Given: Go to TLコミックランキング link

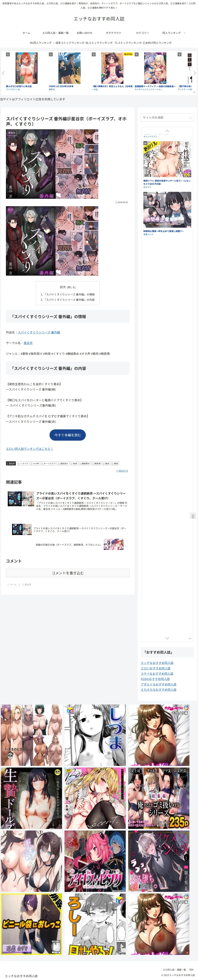Looking at the screenshot, I should [128, 43].
